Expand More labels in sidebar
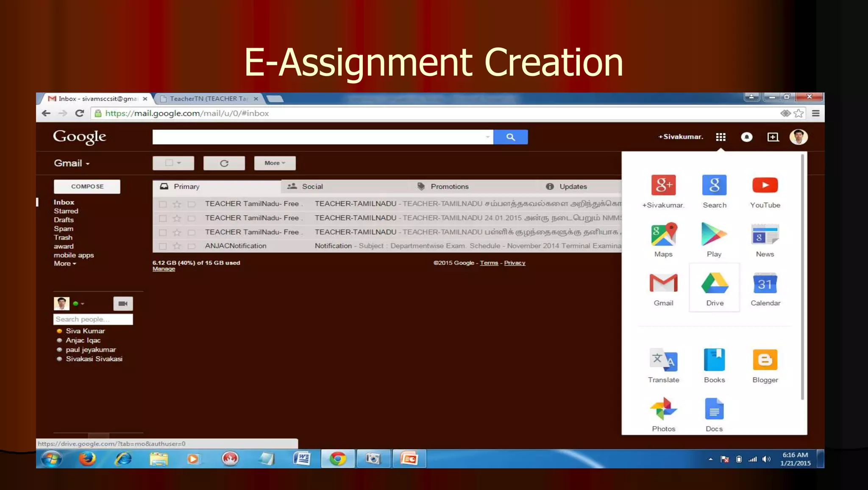This screenshot has width=868, height=490. click(65, 263)
